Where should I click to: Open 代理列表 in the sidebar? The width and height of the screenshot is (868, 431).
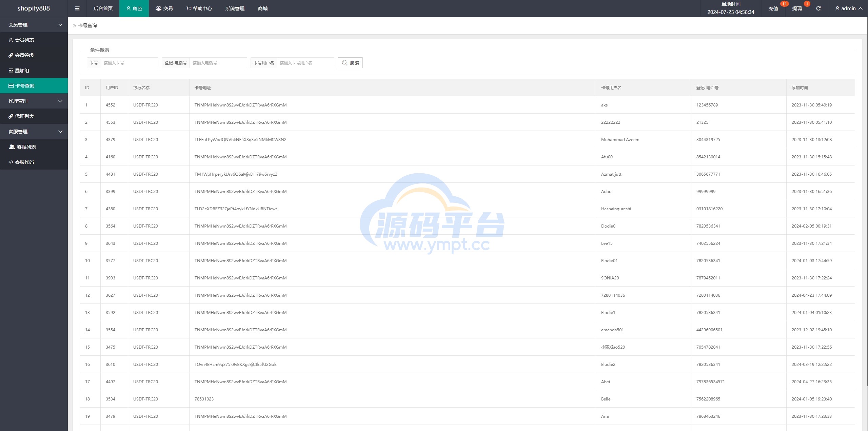click(24, 116)
